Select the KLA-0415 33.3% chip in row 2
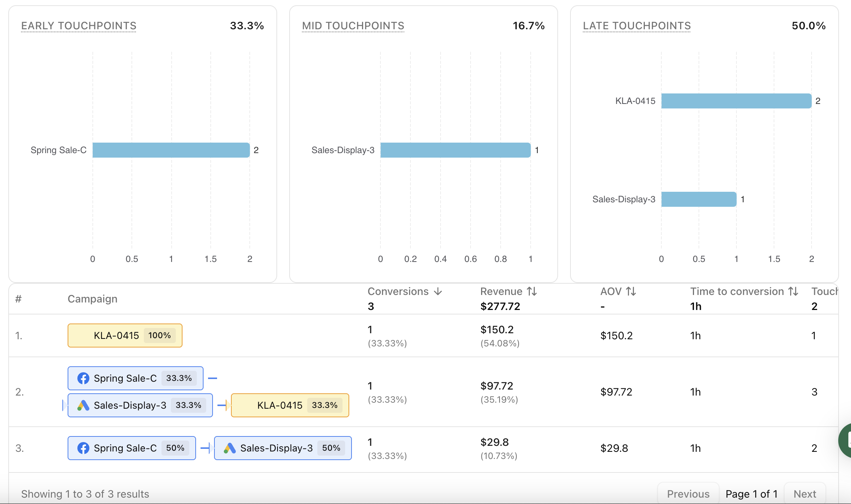This screenshot has width=851, height=504. (x=290, y=405)
